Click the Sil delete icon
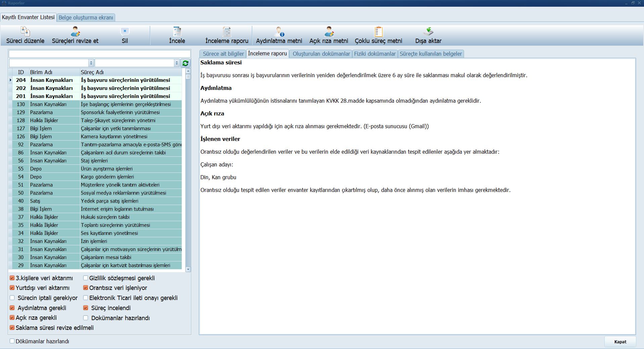Viewport: 644px width, 349px height. point(125,32)
